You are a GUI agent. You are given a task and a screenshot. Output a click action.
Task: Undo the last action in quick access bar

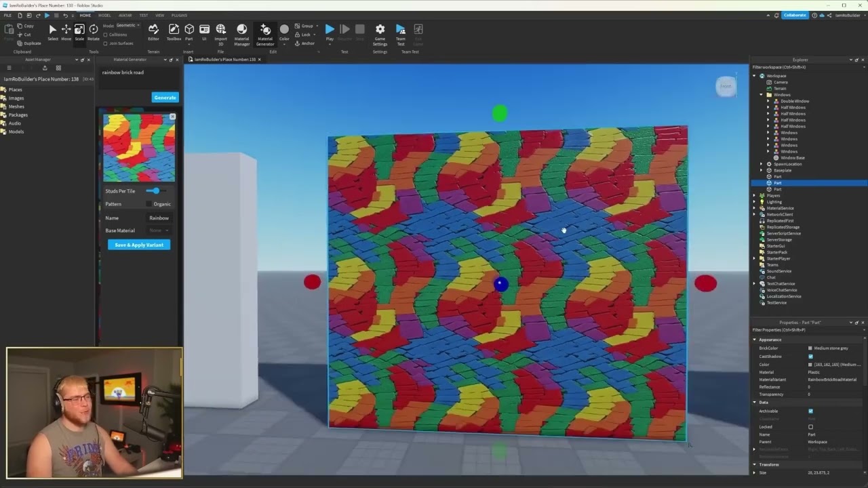tap(65, 15)
